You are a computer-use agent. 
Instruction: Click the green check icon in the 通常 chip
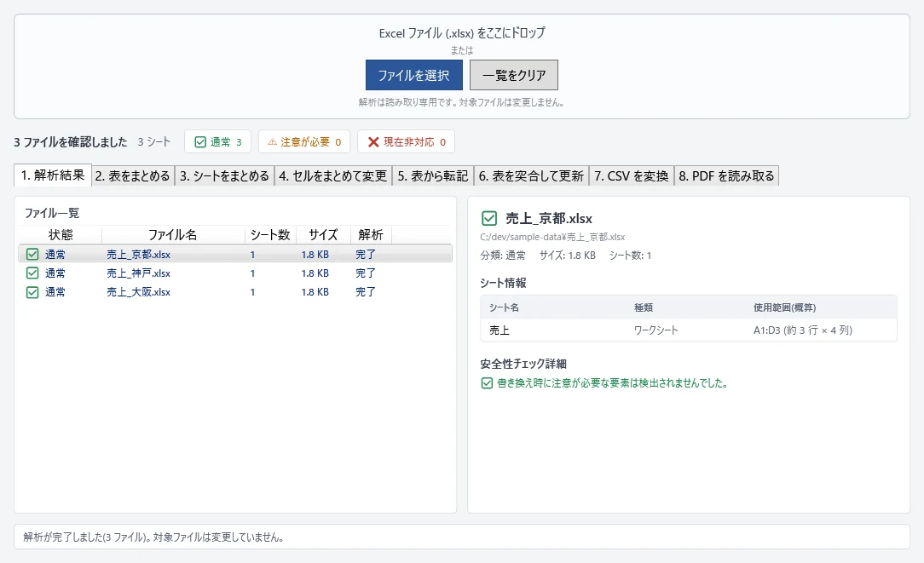[200, 142]
